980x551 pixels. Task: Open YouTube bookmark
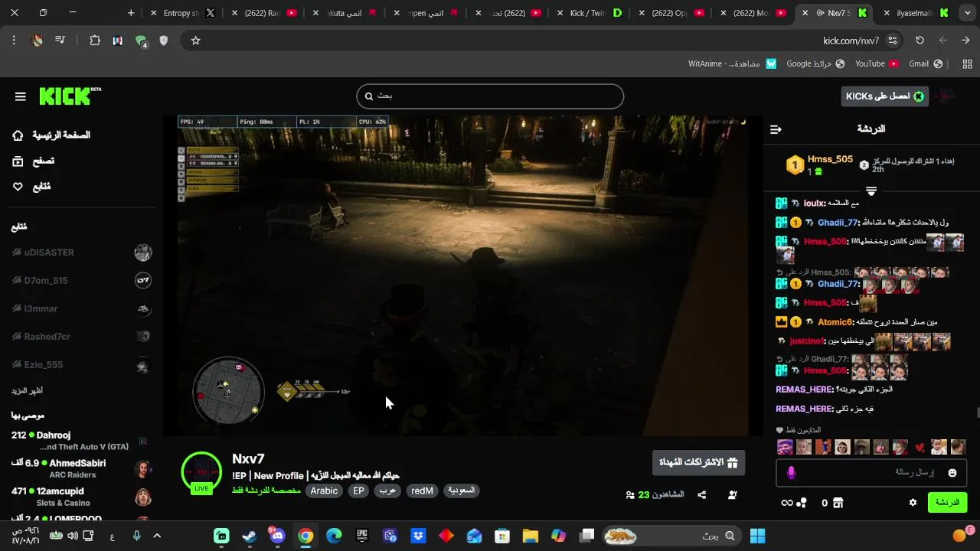(x=877, y=64)
